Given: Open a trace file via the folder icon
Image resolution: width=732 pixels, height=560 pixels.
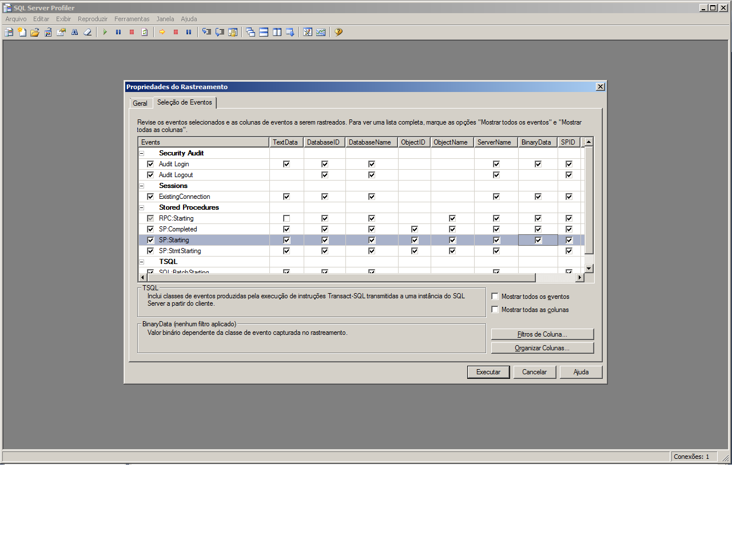Looking at the screenshot, I should pos(35,33).
